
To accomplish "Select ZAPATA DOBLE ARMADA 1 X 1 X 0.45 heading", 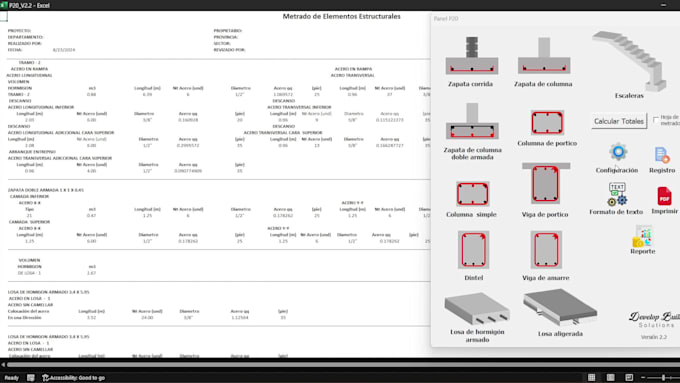I will (x=46, y=190).
